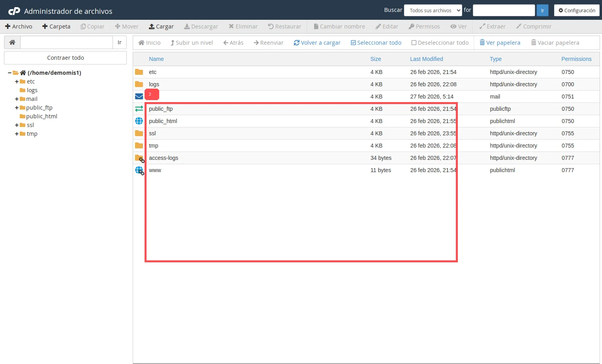This screenshot has height=364, width=602.
Task: Click the public_html globe icon
Action: pos(139,121)
